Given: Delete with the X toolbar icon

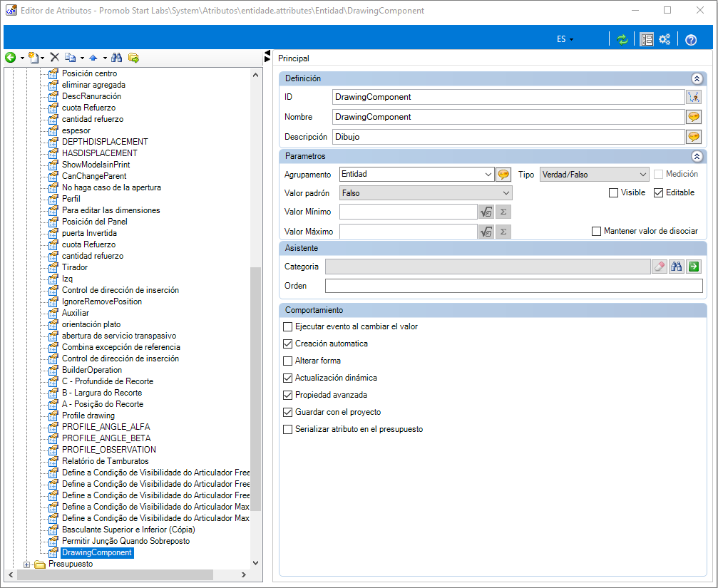Looking at the screenshot, I should [x=54, y=57].
